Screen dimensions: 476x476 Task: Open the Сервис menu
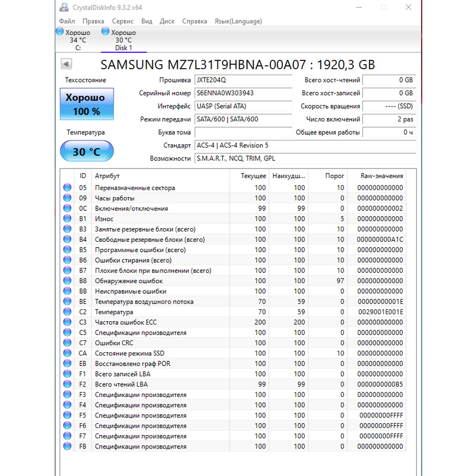[122, 21]
